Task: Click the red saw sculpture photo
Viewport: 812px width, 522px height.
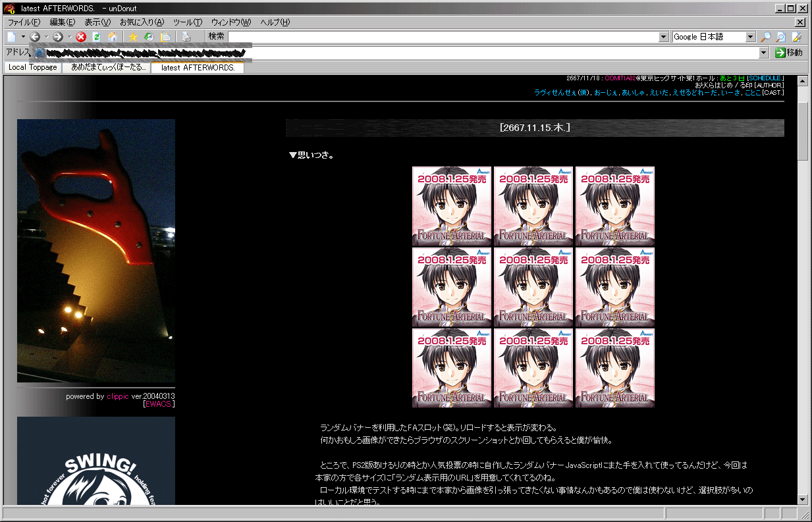Action: 96,251
